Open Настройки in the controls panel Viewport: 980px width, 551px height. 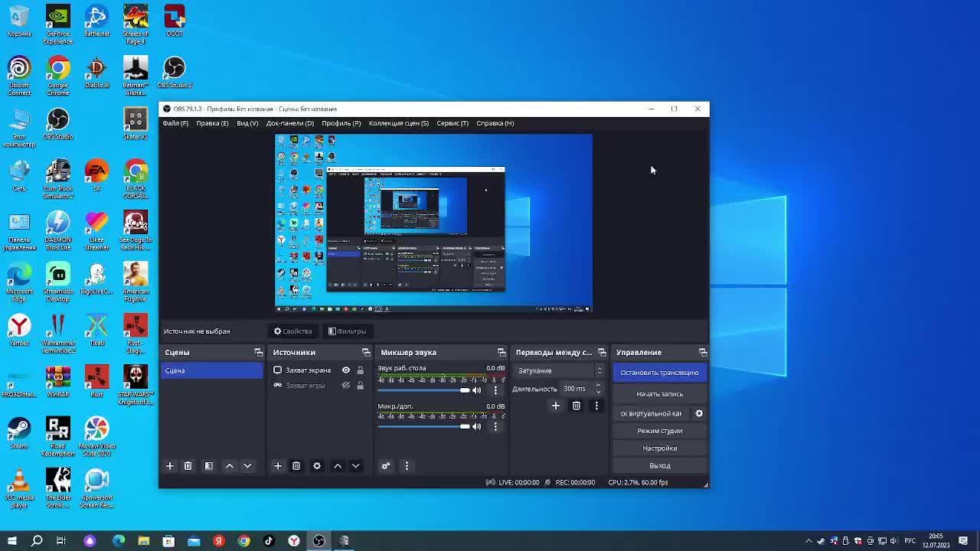659,448
